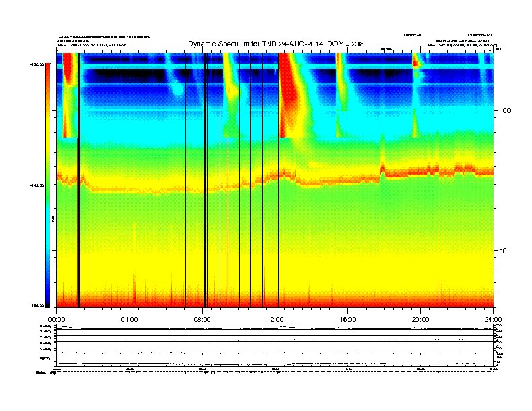Select the 00:00 label on the main time axis

(57, 320)
